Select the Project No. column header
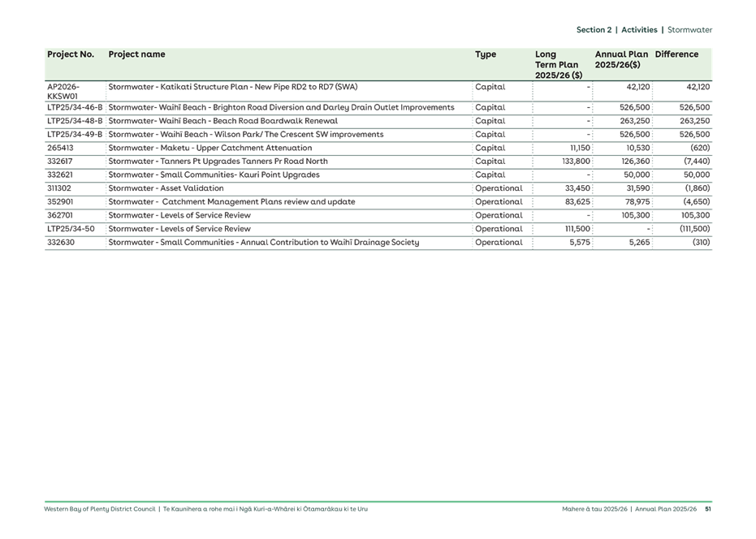 click(x=70, y=54)
